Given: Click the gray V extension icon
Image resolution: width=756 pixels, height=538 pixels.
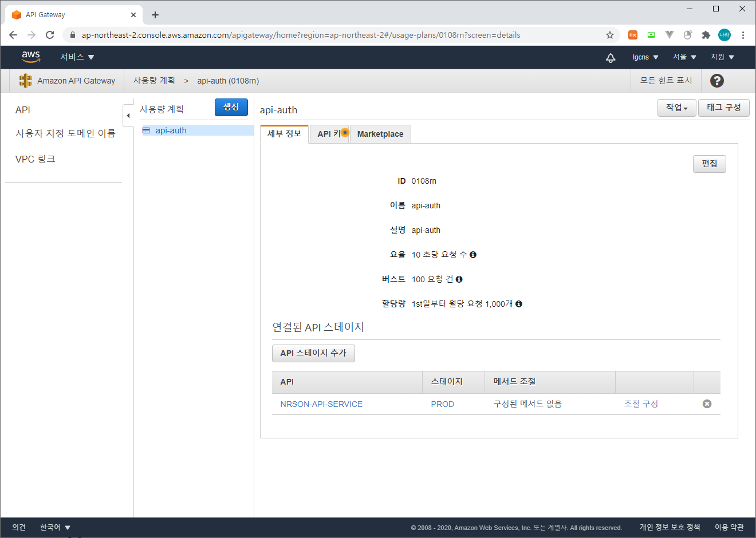Looking at the screenshot, I should [x=670, y=35].
